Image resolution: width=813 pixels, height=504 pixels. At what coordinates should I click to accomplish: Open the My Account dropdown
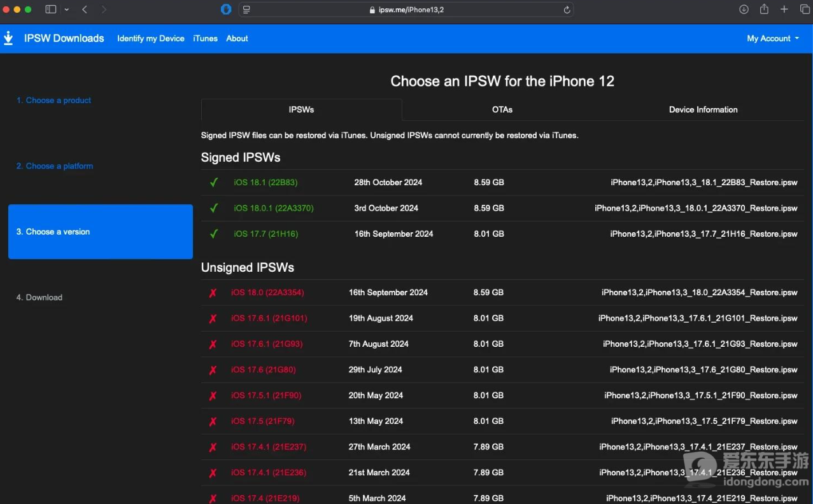pyautogui.click(x=773, y=38)
